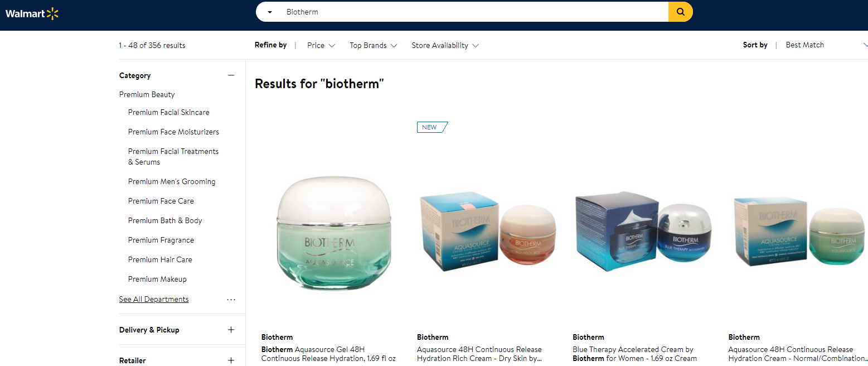Open the Price refine dropdown
The image size is (868, 366).
tap(321, 46)
